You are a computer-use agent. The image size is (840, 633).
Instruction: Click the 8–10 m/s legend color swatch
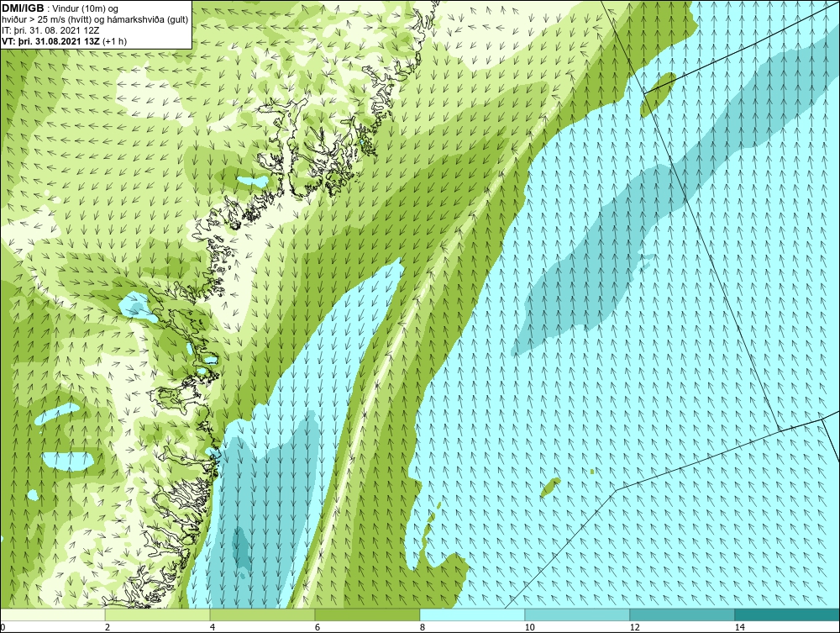(x=472, y=615)
